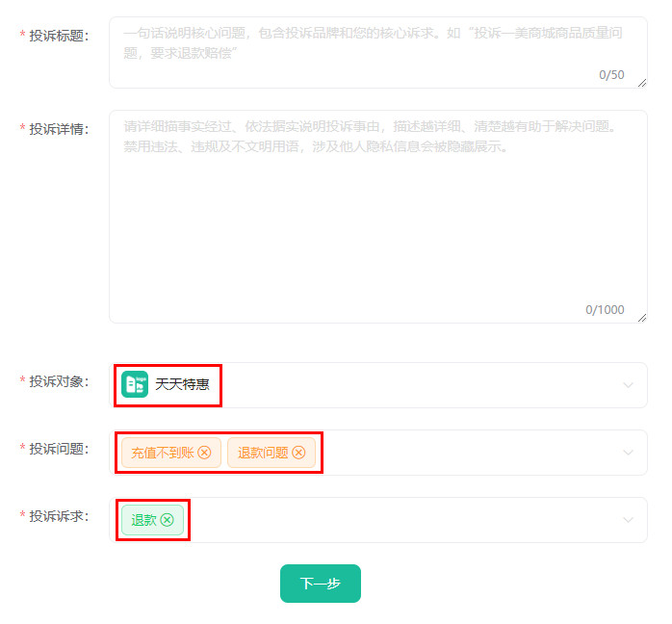Click the 投诉问题: field label
The height and width of the screenshot is (624, 672).
[x=59, y=449]
